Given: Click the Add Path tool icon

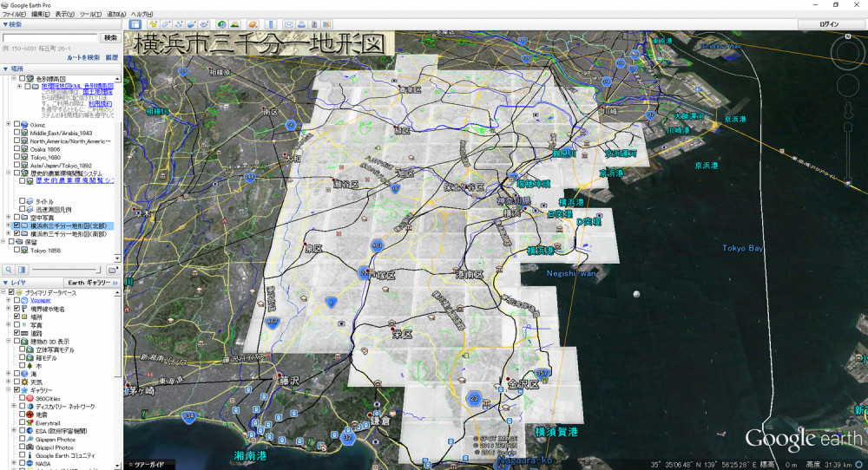Looking at the screenshot, I should point(178,24).
